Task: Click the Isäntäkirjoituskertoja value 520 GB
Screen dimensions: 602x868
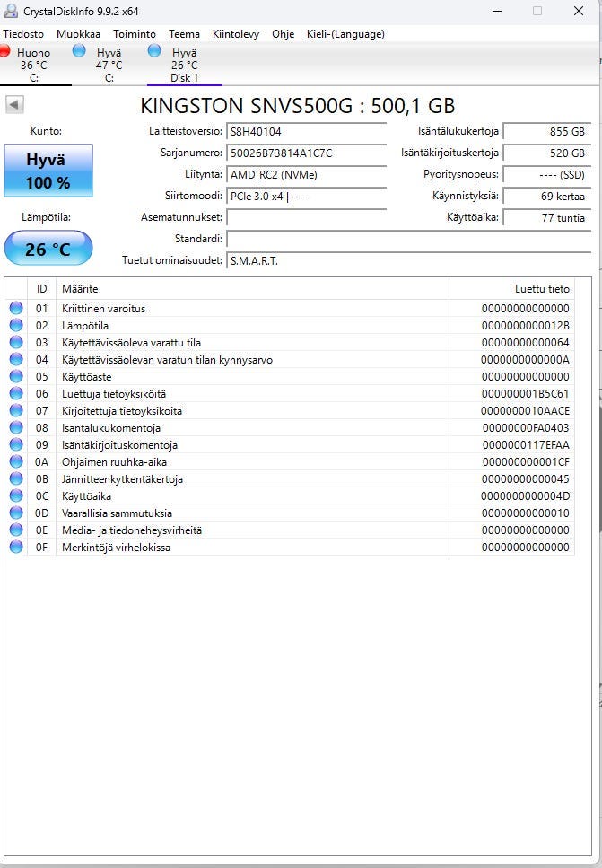Action: click(x=546, y=153)
